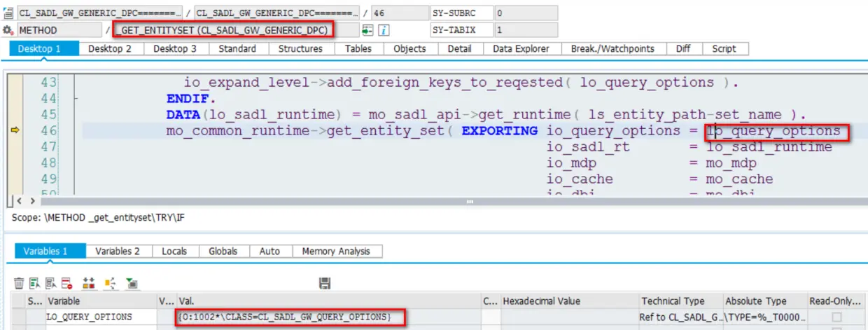Open the Tables tab
868x330 pixels.
[358, 48]
